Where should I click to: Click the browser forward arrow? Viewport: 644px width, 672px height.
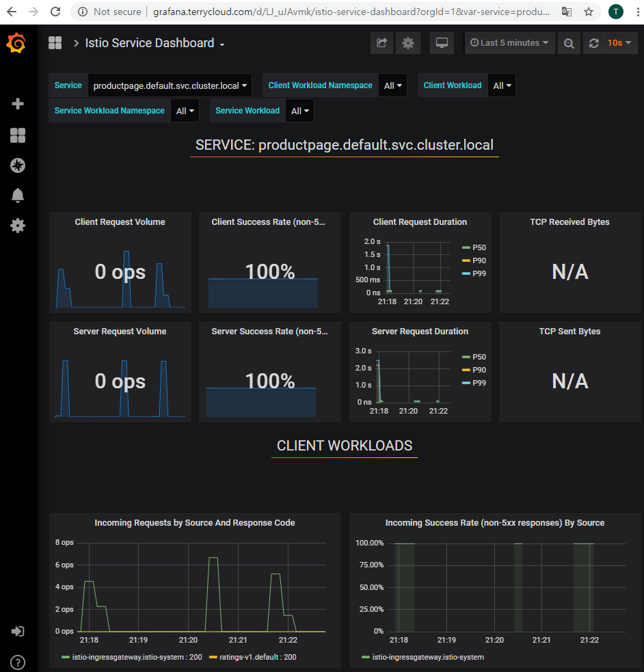(33, 12)
